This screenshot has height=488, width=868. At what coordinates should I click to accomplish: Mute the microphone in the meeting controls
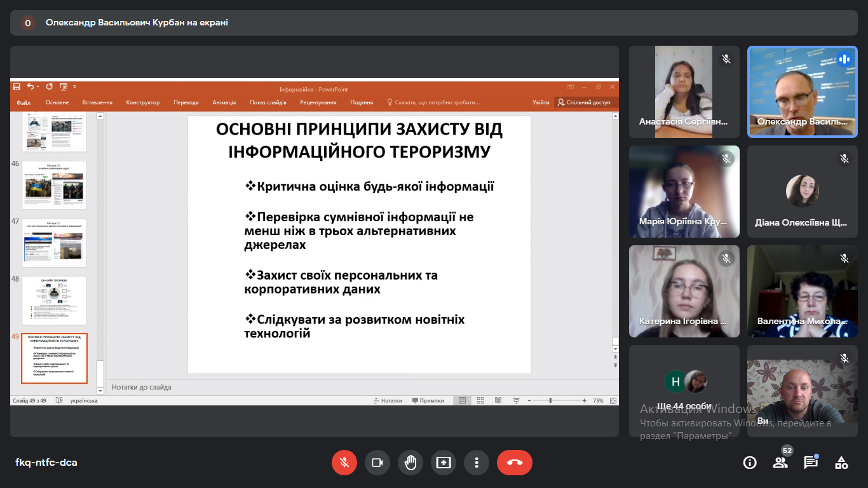coord(344,463)
